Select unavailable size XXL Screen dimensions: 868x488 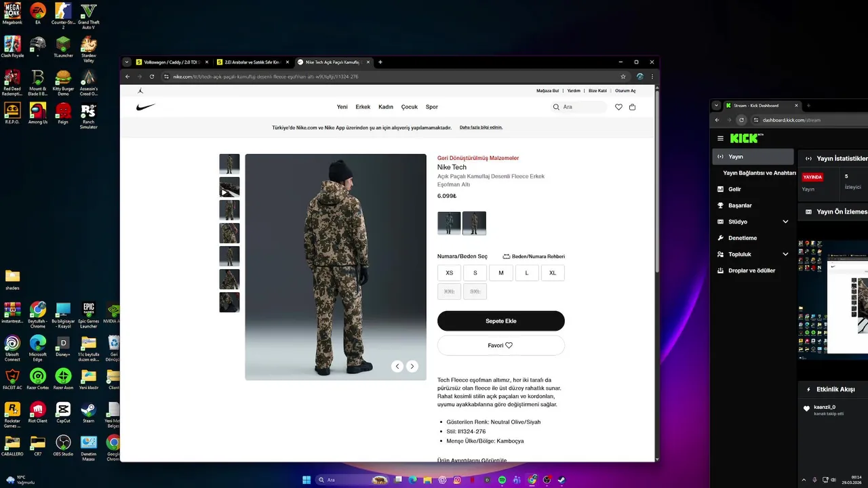coord(449,291)
